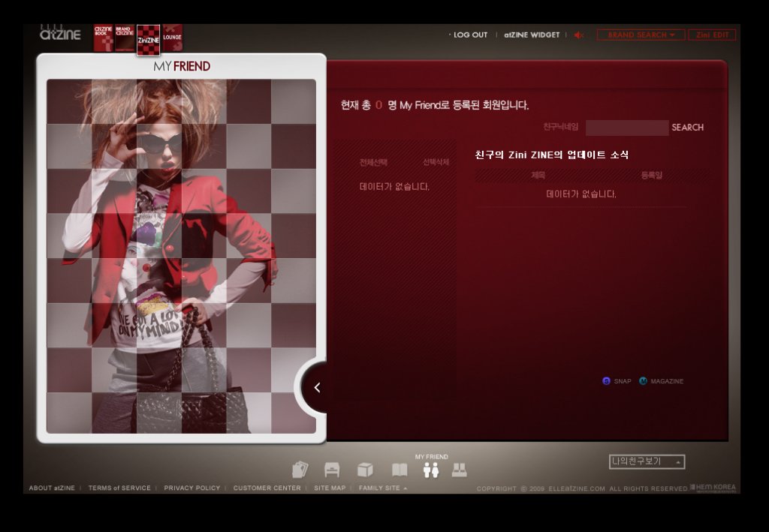Open TERMS of SERVICE link
The width and height of the screenshot is (769, 532).
coord(119,488)
